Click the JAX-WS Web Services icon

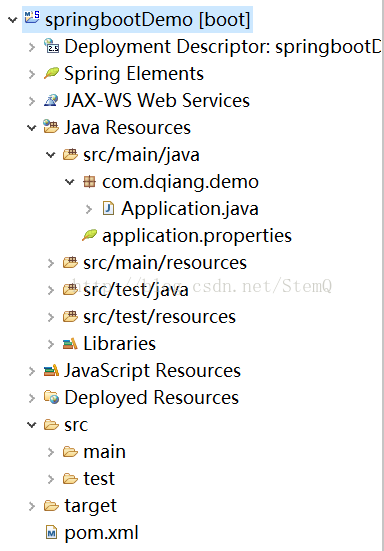(x=51, y=100)
